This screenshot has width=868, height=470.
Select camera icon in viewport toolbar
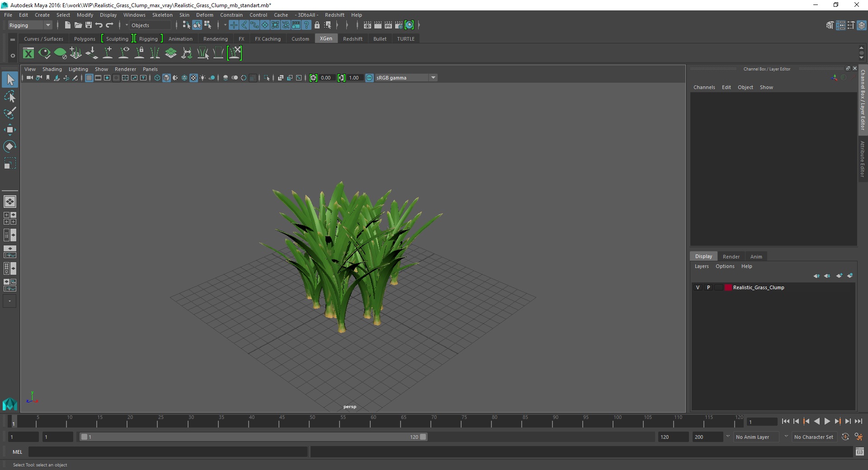(29, 78)
